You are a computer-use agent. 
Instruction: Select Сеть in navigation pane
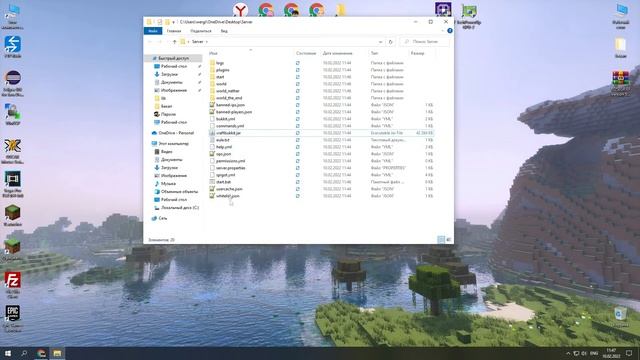162,218
